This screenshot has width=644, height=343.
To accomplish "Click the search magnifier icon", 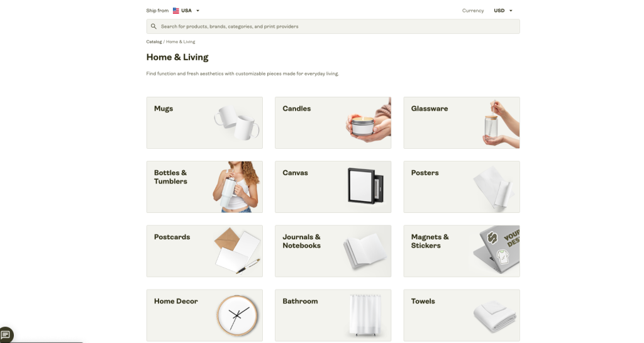I will coord(153,26).
